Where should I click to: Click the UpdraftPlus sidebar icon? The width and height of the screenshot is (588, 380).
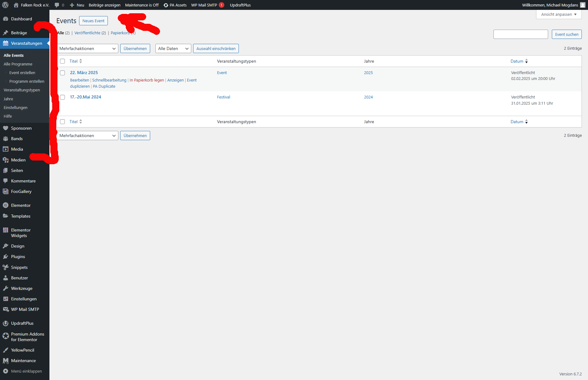pos(6,323)
